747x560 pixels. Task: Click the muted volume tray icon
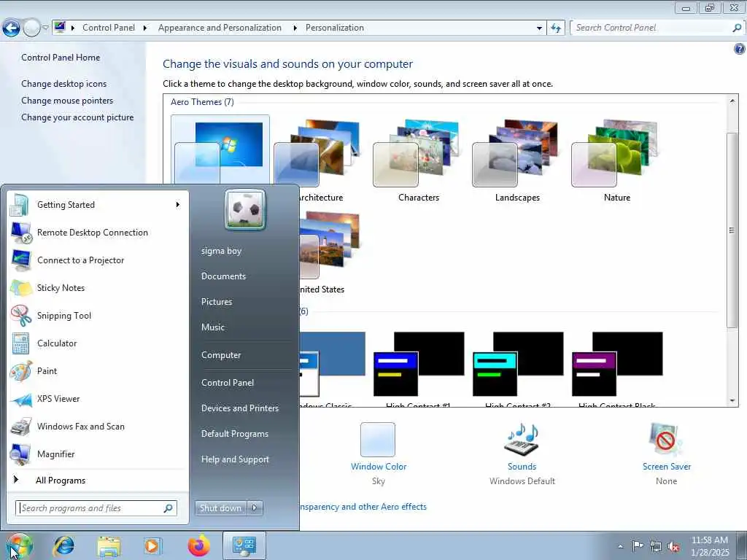(673, 546)
